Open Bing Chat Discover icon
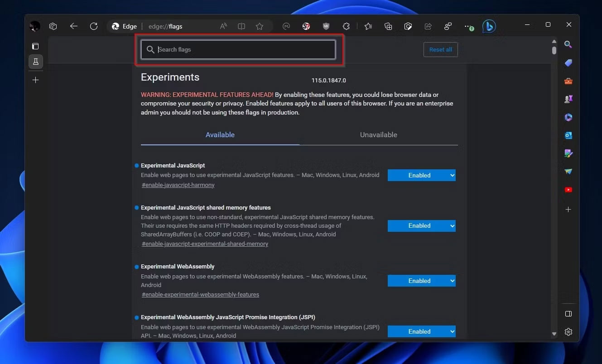The image size is (602, 364). click(489, 27)
